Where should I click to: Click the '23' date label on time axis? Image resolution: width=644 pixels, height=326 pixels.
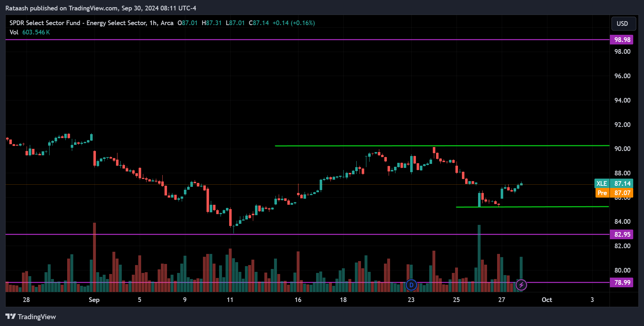tap(411, 300)
